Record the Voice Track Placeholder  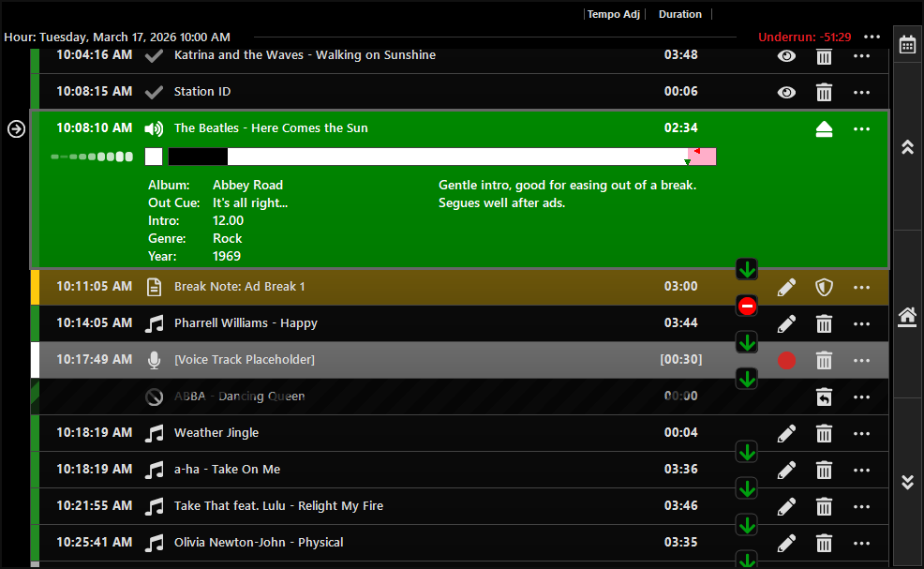(786, 360)
